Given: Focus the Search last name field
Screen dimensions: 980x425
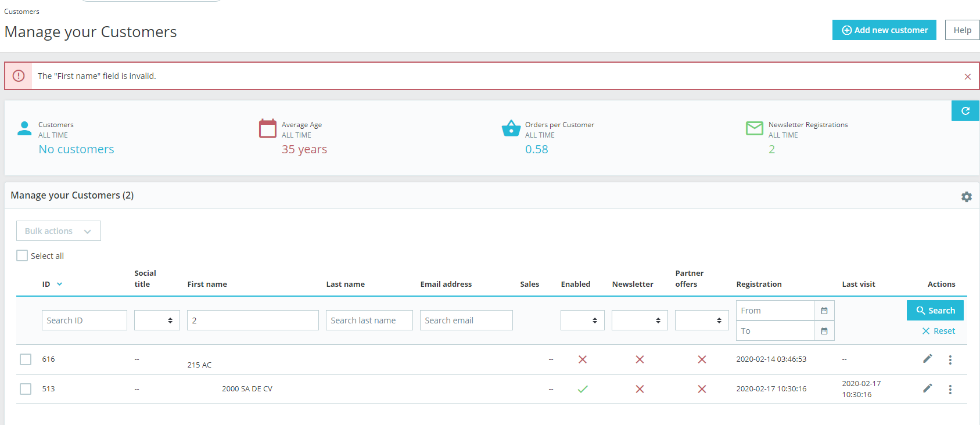Looking at the screenshot, I should pos(369,320).
